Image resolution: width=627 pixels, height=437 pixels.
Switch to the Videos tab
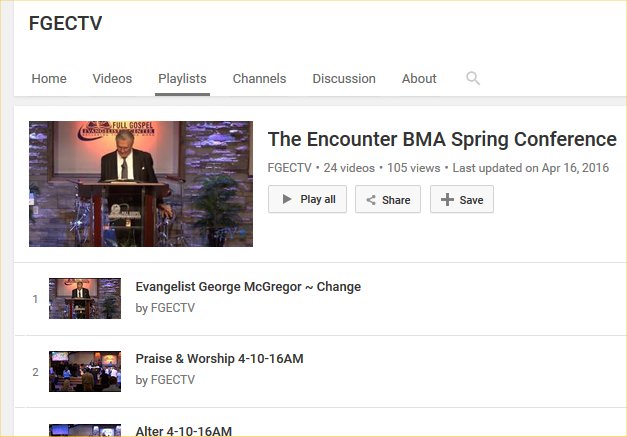pyautogui.click(x=112, y=78)
